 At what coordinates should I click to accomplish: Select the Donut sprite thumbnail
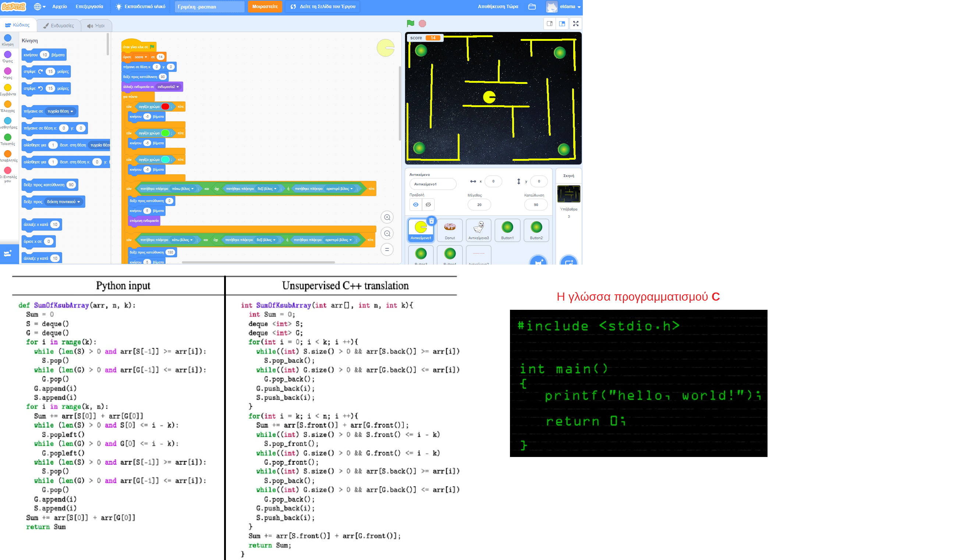(x=450, y=230)
